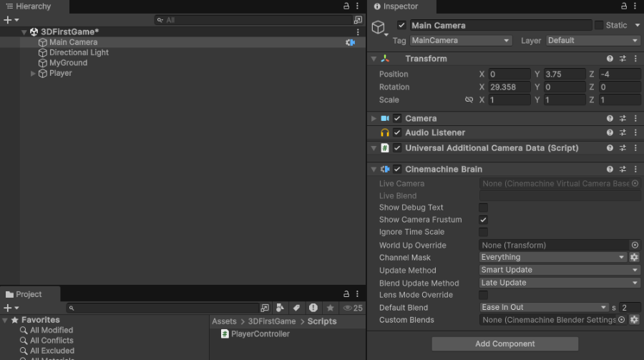Image resolution: width=644 pixels, height=360 pixels.
Task: Lock the Hierarchy panel
Action: click(346, 6)
